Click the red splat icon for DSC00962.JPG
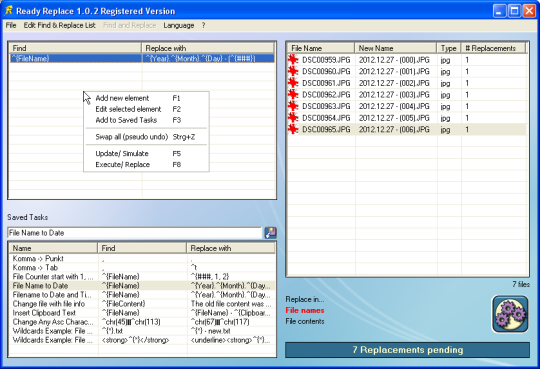The image size is (540, 369). pyautogui.click(x=293, y=94)
